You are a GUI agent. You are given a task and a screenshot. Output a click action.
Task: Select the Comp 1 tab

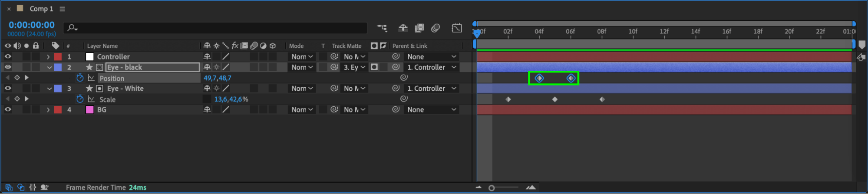[41, 9]
